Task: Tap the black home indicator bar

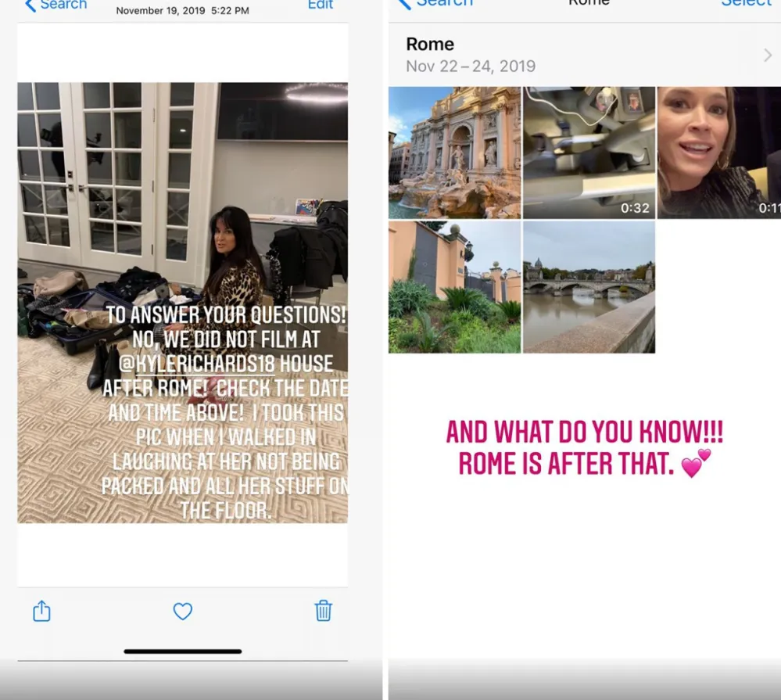Action: click(182, 651)
